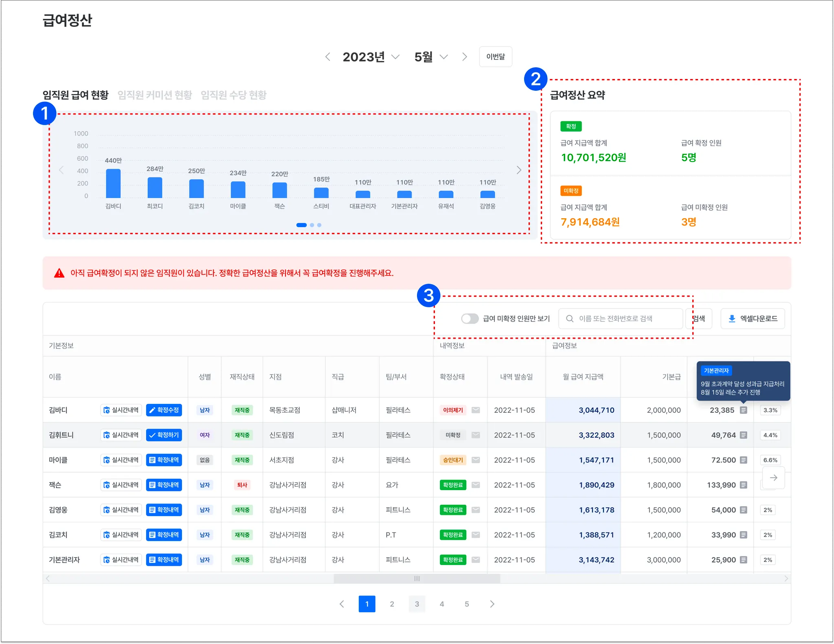Screen dimensions: 834x644
Task: Open 확정내역 for 마이클
Action: [x=164, y=460]
